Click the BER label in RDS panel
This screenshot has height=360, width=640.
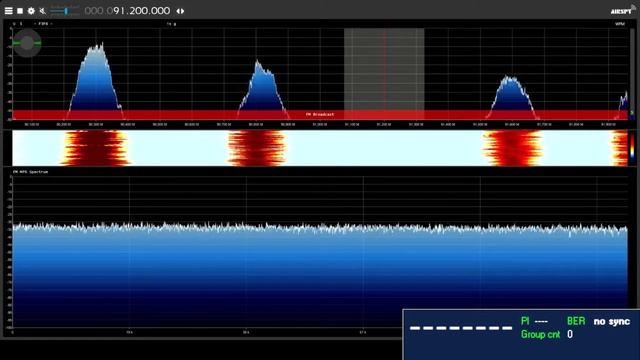(x=576, y=321)
